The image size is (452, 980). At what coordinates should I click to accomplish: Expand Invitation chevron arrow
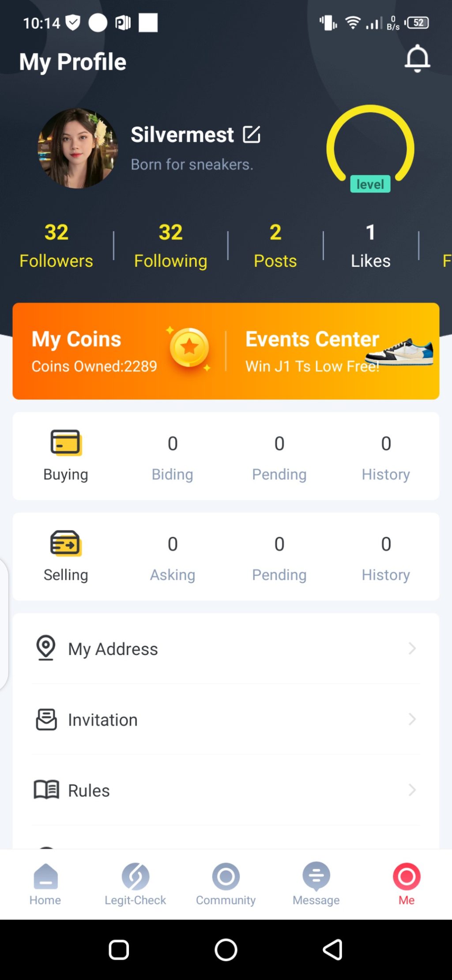[x=412, y=719]
